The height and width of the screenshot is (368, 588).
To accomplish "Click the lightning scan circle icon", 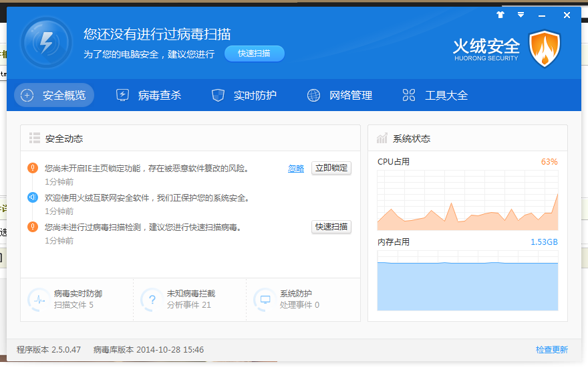I will click(x=47, y=42).
